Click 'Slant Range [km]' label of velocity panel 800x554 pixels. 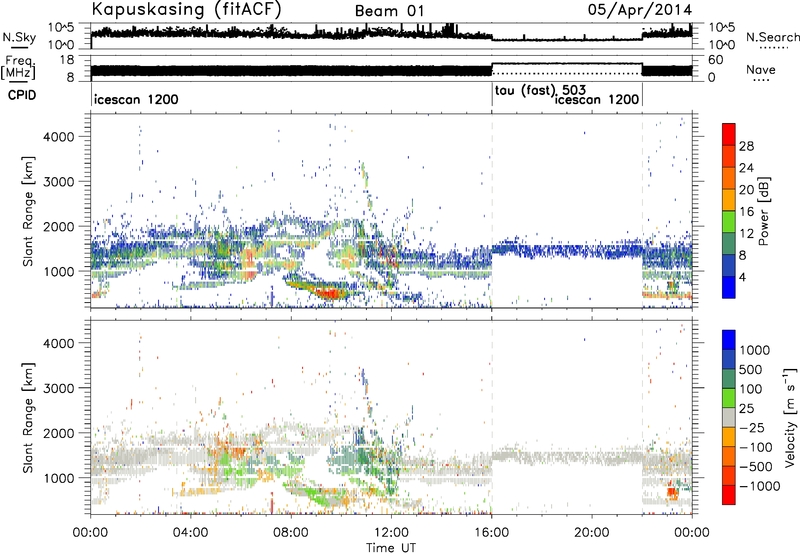29,418
